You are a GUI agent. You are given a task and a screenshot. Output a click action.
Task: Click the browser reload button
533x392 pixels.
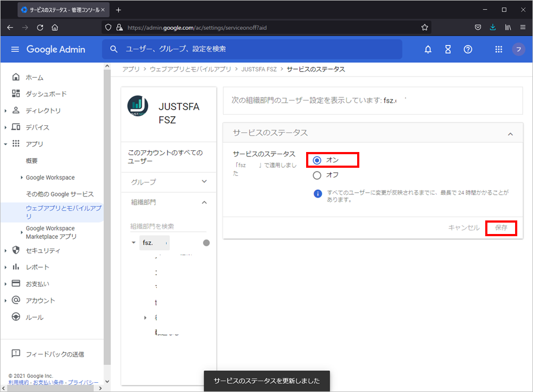pyautogui.click(x=40, y=27)
